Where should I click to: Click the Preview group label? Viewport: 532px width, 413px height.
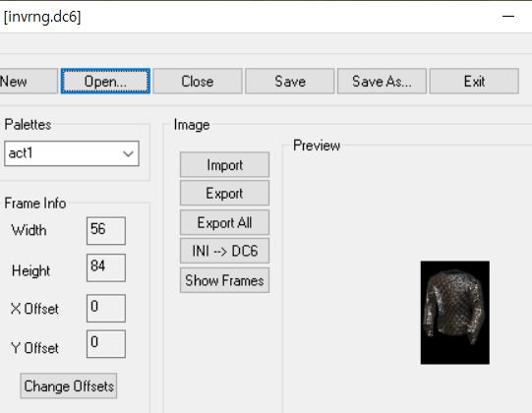317,146
